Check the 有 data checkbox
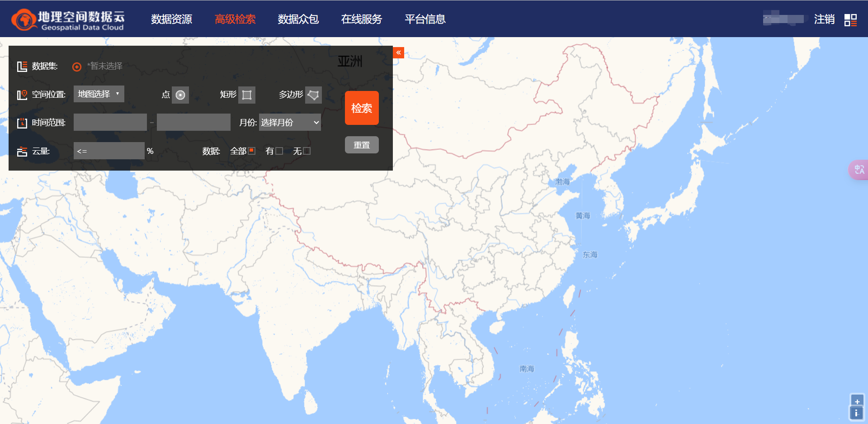Screen dimensions: 868x424 coord(280,151)
